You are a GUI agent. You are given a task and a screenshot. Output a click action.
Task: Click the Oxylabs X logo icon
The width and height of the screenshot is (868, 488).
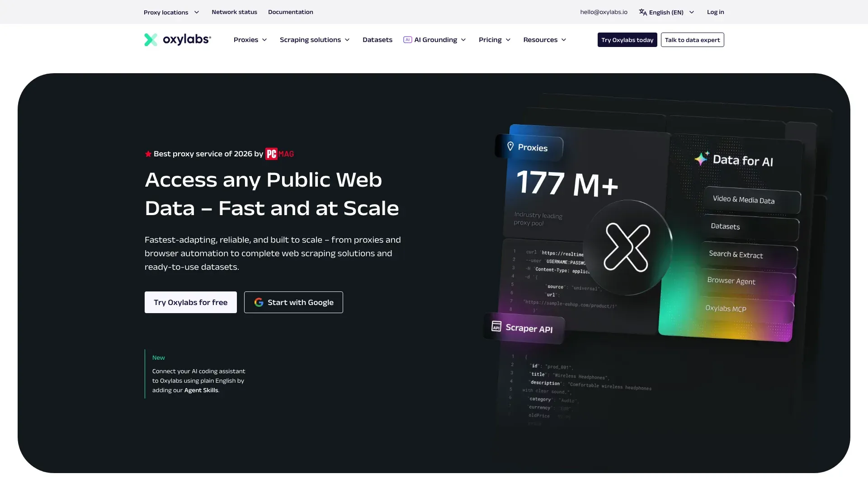[x=151, y=40]
